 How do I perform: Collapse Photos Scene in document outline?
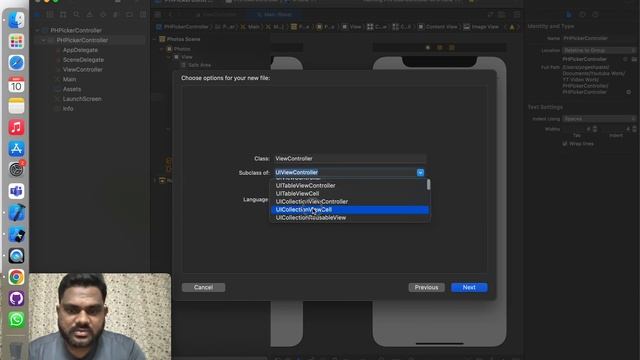point(155,39)
